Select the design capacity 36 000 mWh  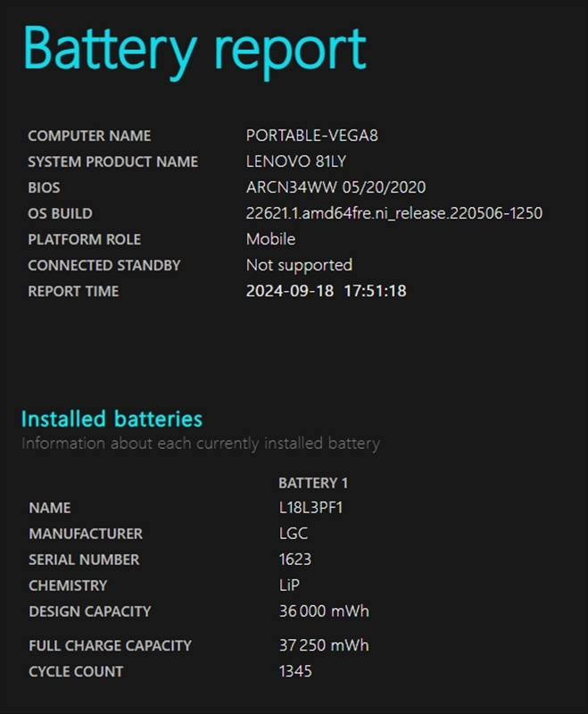coord(324,611)
